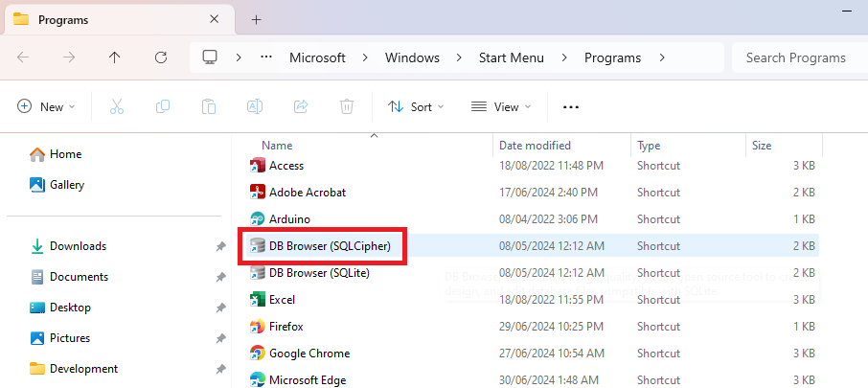
Task: Click the Share icon in toolbar
Action: [301, 107]
